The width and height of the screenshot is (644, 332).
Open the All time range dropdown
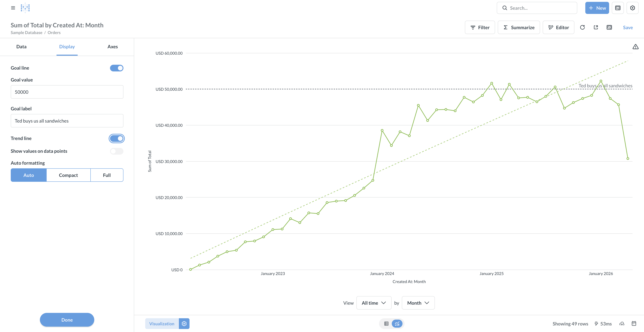373,303
